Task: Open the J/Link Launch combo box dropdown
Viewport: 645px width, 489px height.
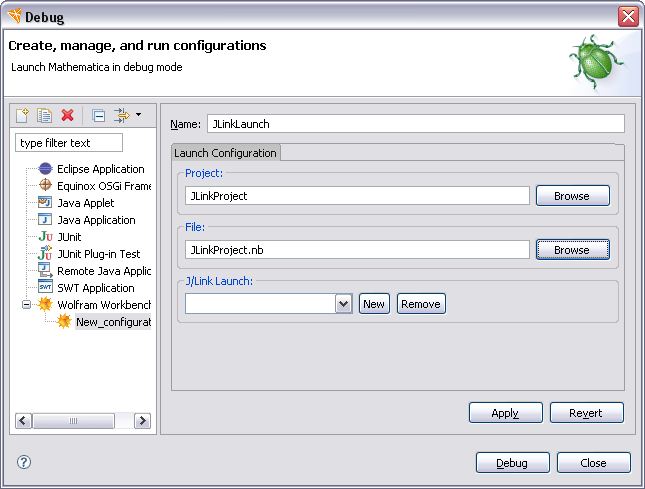Action: click(x=344, y=304)
